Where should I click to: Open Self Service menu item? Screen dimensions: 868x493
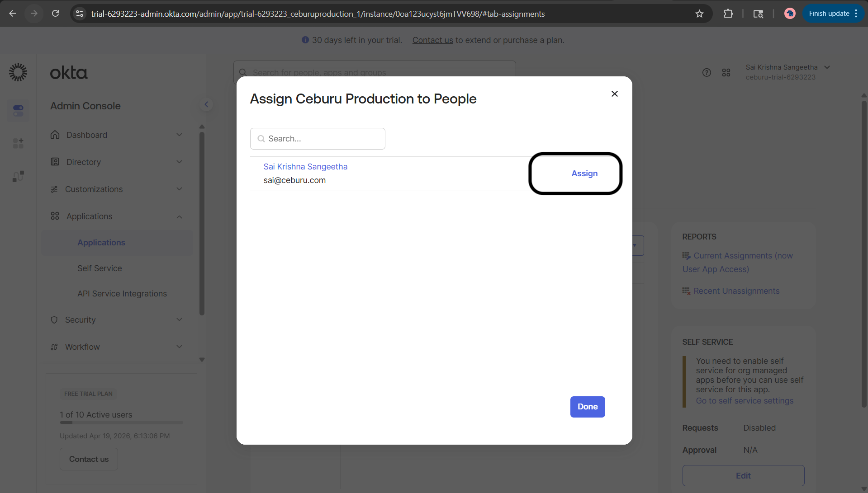click(100, 268)
